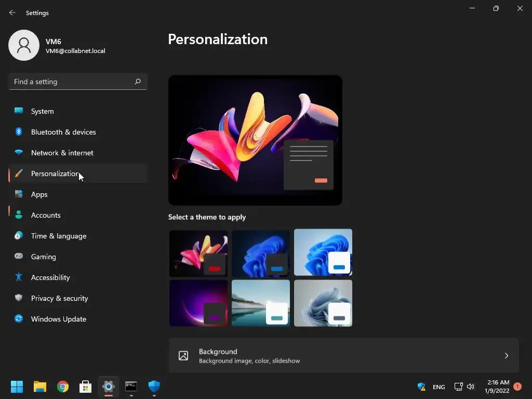Apply the light blue bloom theme

tap(323, 252)
